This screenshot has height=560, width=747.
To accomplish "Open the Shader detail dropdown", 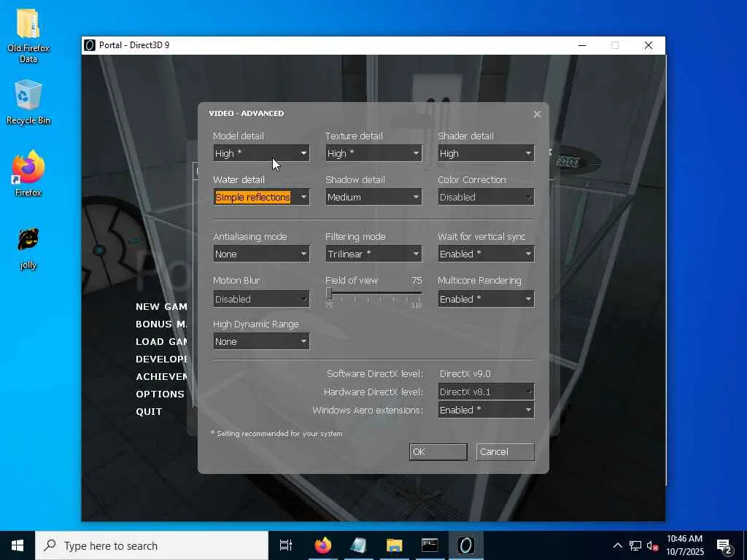I will click(486, 153).
